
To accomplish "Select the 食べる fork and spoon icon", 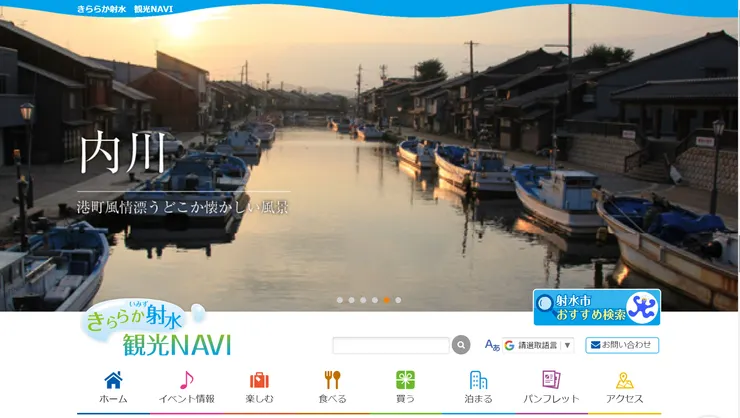I will (x=332, y=380).
